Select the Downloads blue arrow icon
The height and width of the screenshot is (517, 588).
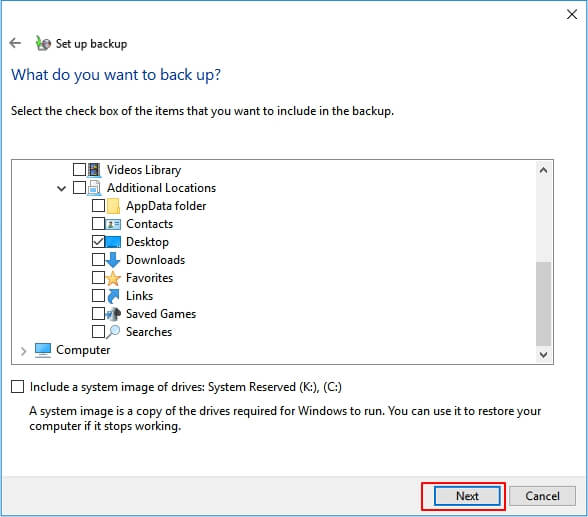(113, 259)
